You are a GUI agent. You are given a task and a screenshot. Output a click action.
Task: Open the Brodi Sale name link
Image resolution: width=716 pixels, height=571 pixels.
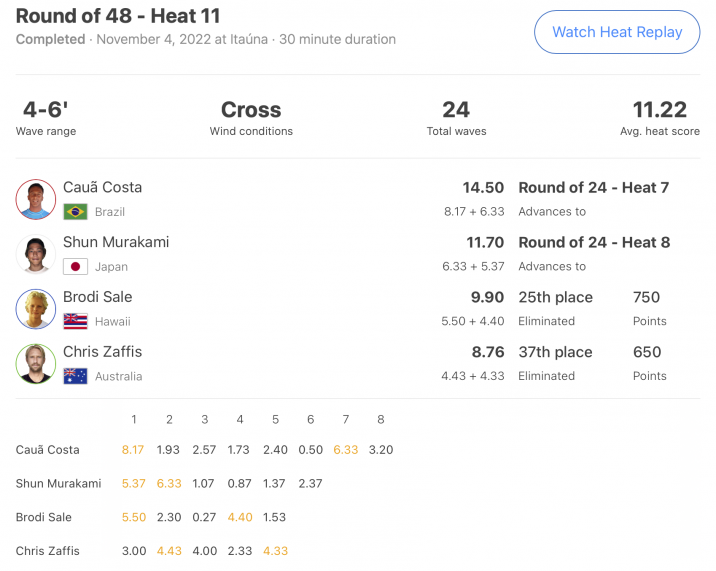pos(98,297)
